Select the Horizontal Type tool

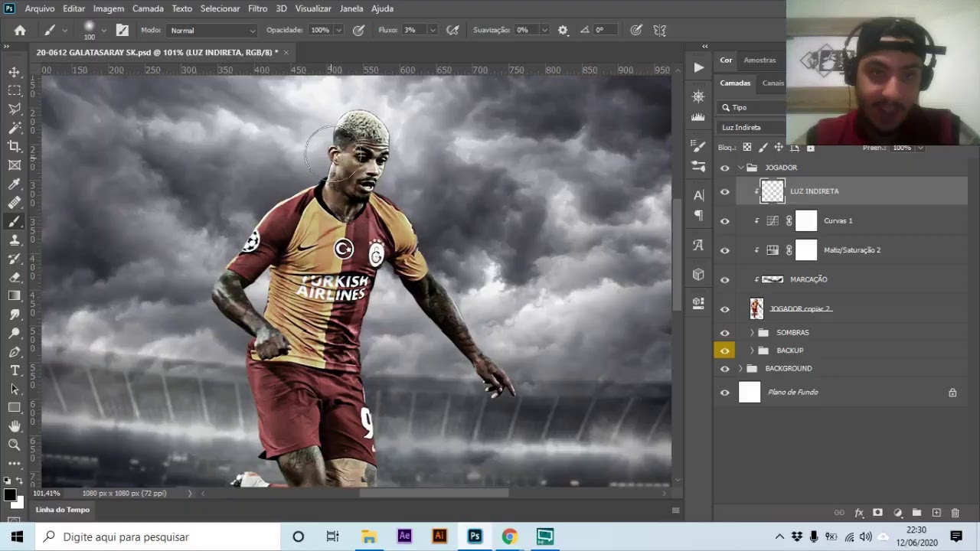pos(15,370)
